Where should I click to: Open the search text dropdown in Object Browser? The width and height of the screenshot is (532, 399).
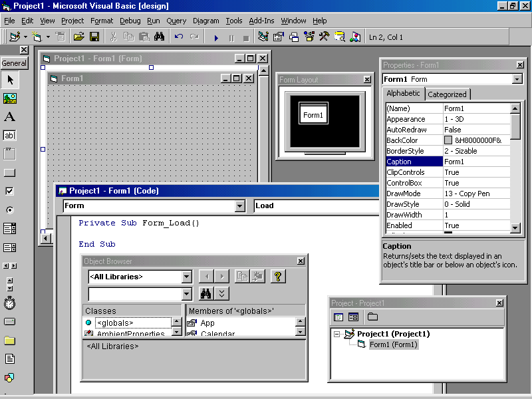click(187, 294)
